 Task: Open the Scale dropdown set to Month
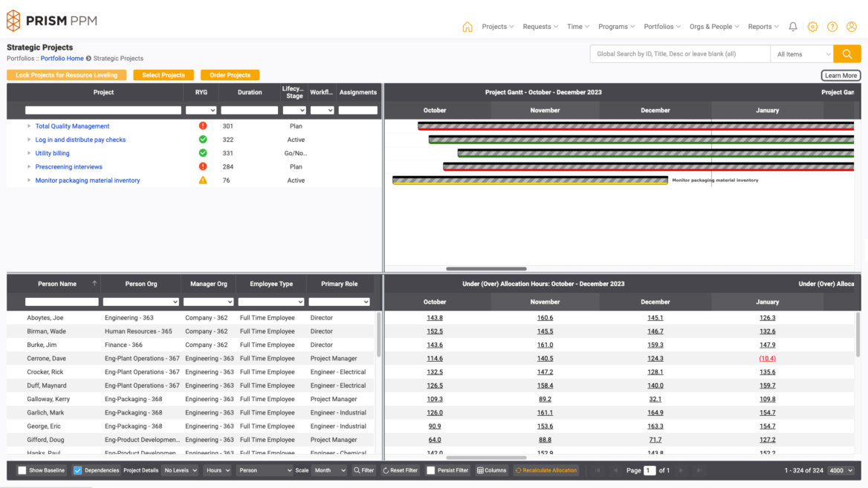click(x=329, y=470)
